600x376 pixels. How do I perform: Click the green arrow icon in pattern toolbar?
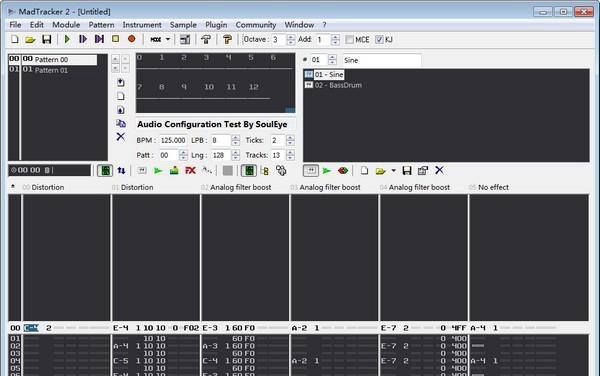[x=158, y=171]
